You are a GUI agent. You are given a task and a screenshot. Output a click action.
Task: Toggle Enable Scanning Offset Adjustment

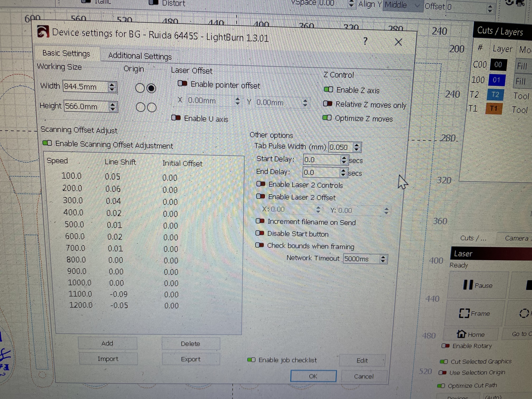click(x=47, y=143)
